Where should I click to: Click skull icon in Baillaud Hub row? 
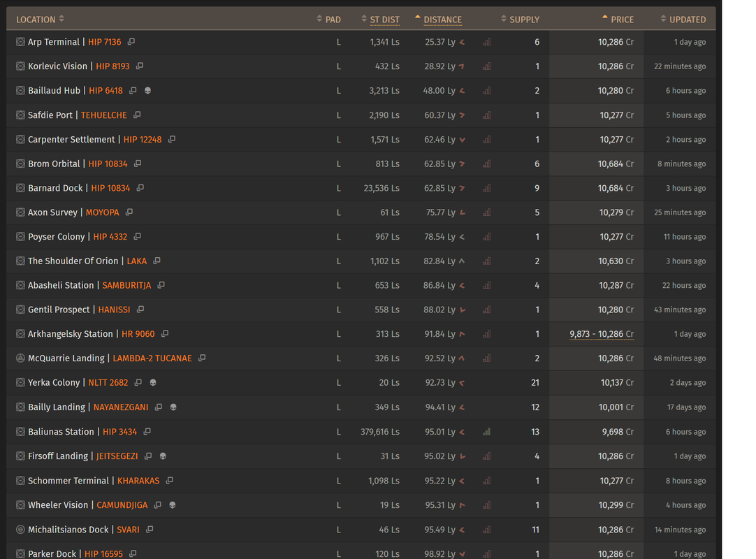(x=148, y=91)
